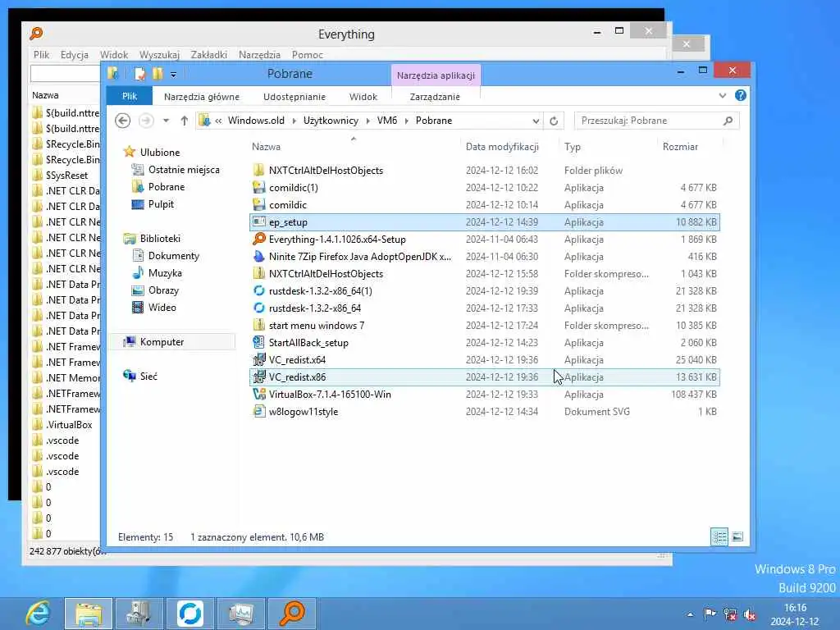The height and width of the screenshot is (630, 840).
Task: Open RustDesk from the taskbar
Action: pyautogui.click(x=190, y=614)
